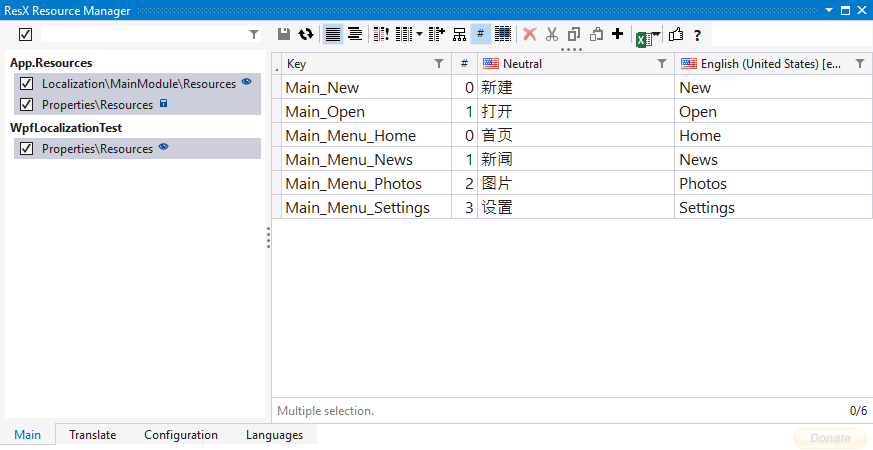This screenshot has height=450, width=873.
Task: Select the centered text alignment icon
Action: click(355, 34)
